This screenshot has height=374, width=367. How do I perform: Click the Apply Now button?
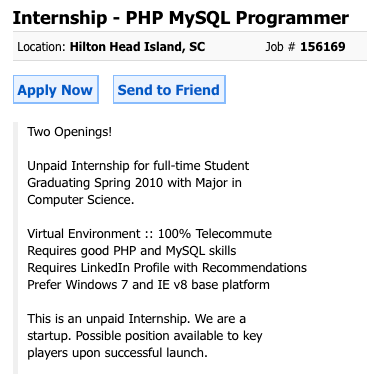pos(56,90)
